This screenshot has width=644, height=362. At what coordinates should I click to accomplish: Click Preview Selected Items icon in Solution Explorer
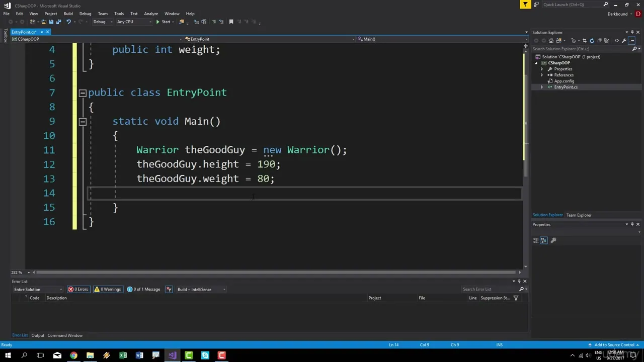(632, 41)
